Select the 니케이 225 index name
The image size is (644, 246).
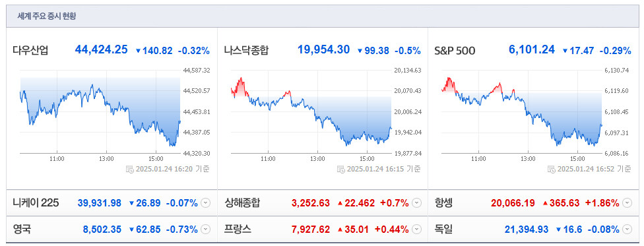[x=36, y=203]
